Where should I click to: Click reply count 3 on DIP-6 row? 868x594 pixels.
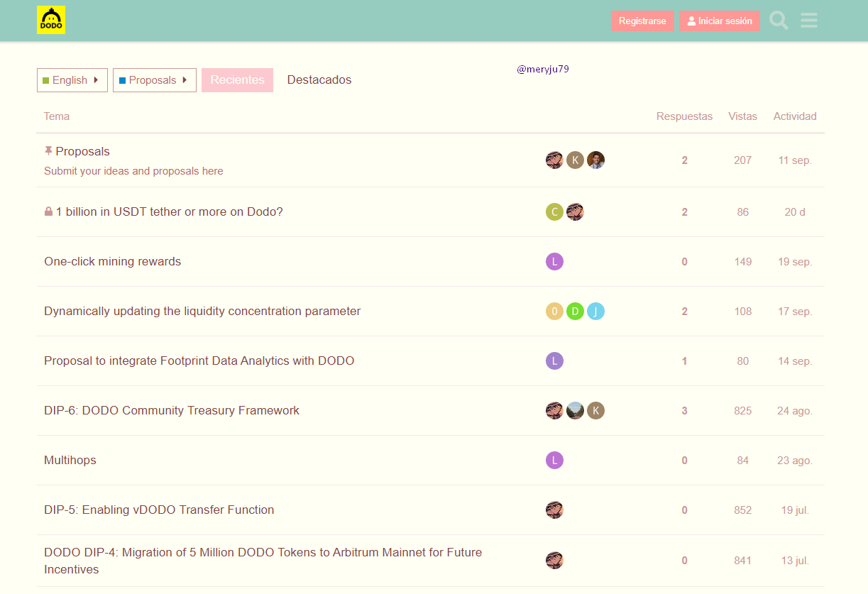[x=685, y=411]
